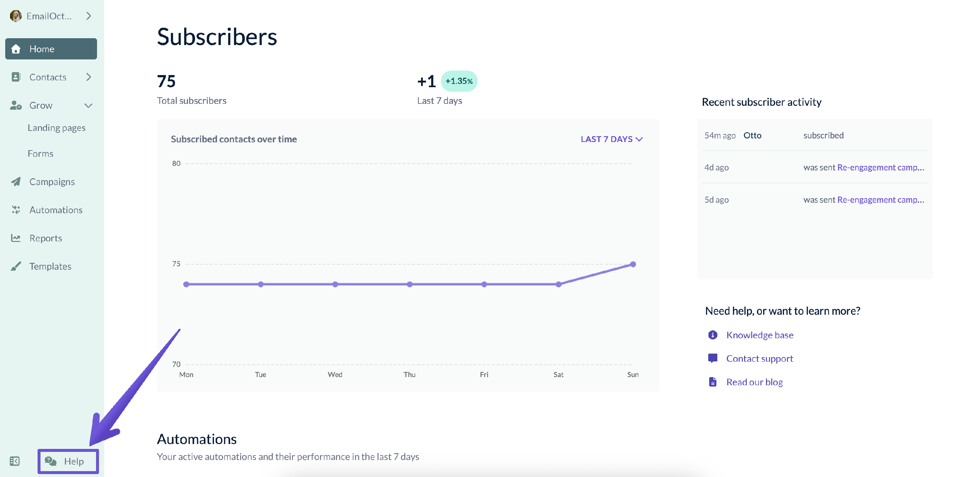Go to Forms in sidebar
980x477 pixels.
(x=40, y=153)
